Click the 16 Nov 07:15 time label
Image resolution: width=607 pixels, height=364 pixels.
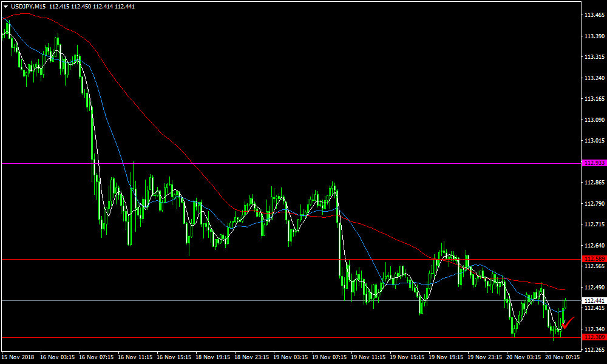pos(97,357)
